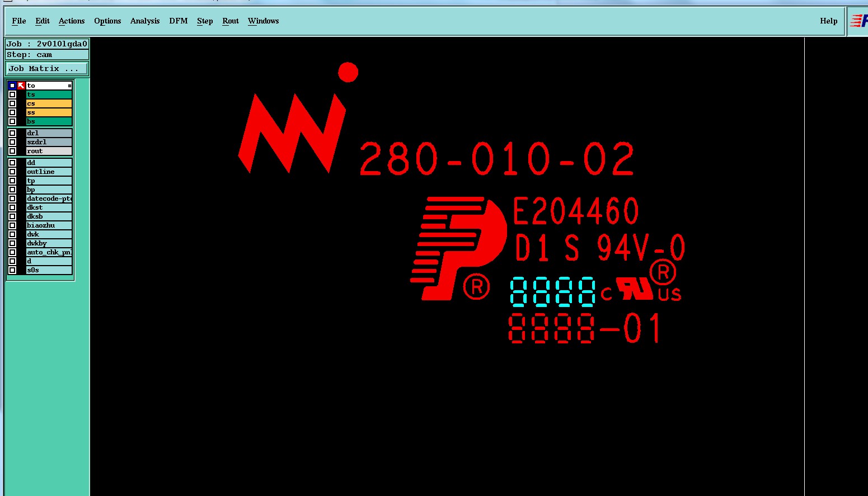Select the 'datecode-pt' layer name
868x496 pixels.
49,199
